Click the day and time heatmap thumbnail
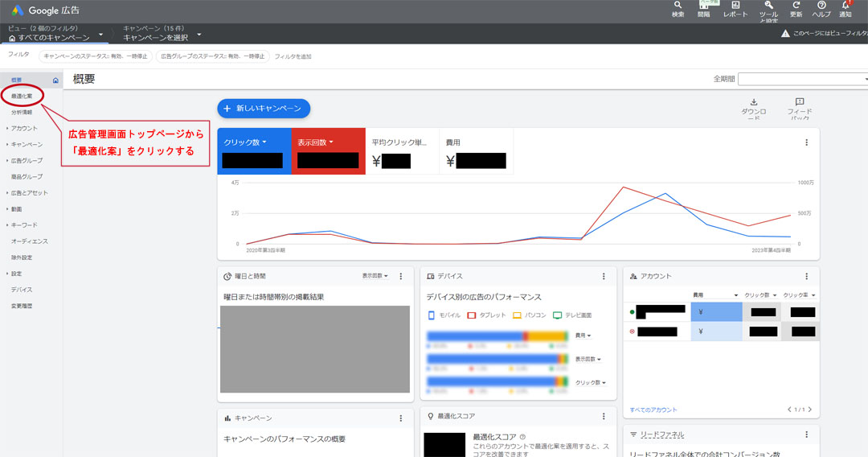 (315, 349)
